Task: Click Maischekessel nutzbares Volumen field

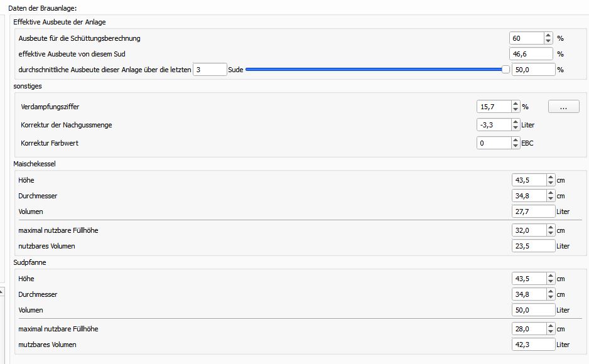Action: coord(533,246)
